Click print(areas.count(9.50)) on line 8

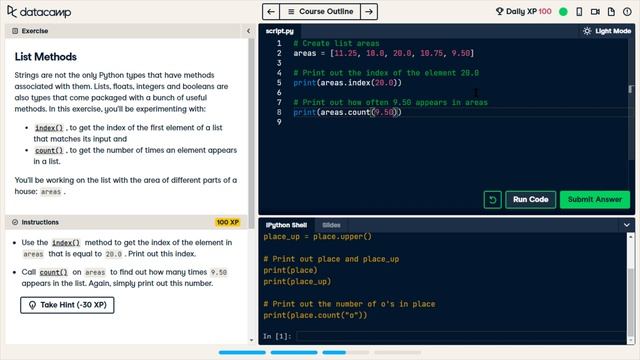pos(347,112)
